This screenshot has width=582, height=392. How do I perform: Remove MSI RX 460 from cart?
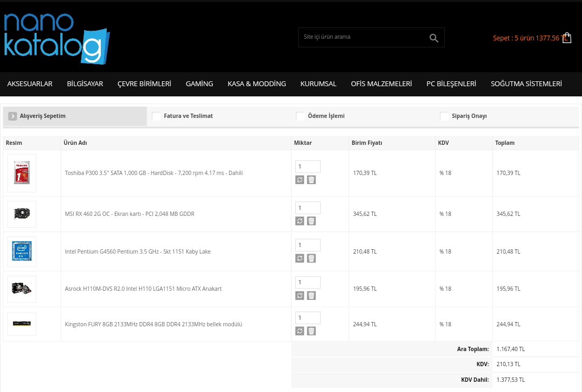311,221
